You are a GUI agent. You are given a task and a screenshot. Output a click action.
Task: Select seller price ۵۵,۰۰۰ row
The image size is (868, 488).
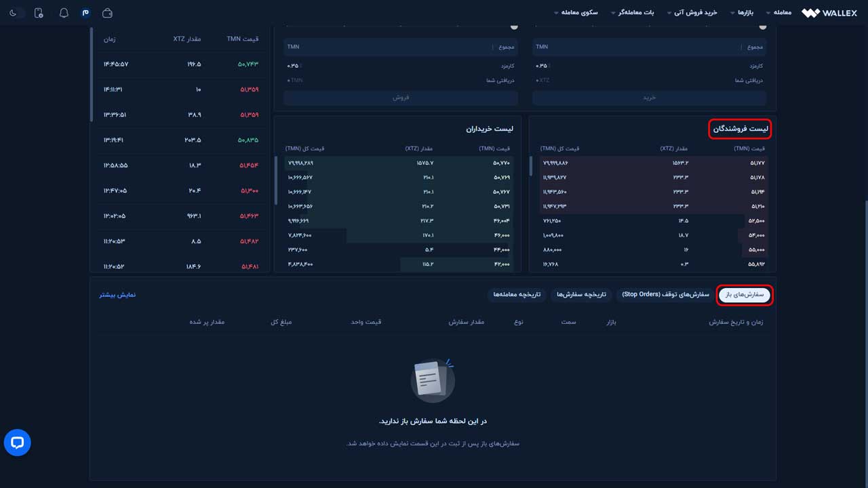click(x=652, y=249)
